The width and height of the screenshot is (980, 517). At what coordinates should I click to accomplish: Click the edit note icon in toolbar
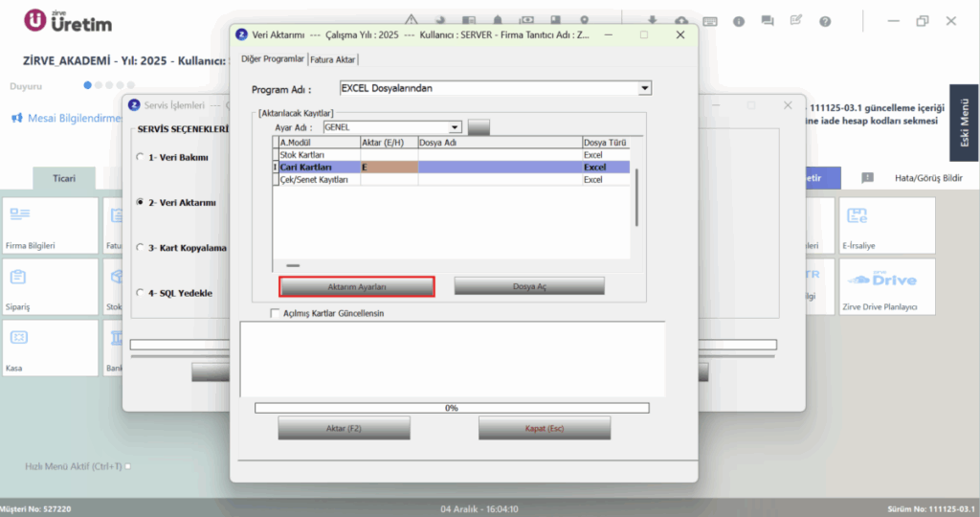point(796,21)
